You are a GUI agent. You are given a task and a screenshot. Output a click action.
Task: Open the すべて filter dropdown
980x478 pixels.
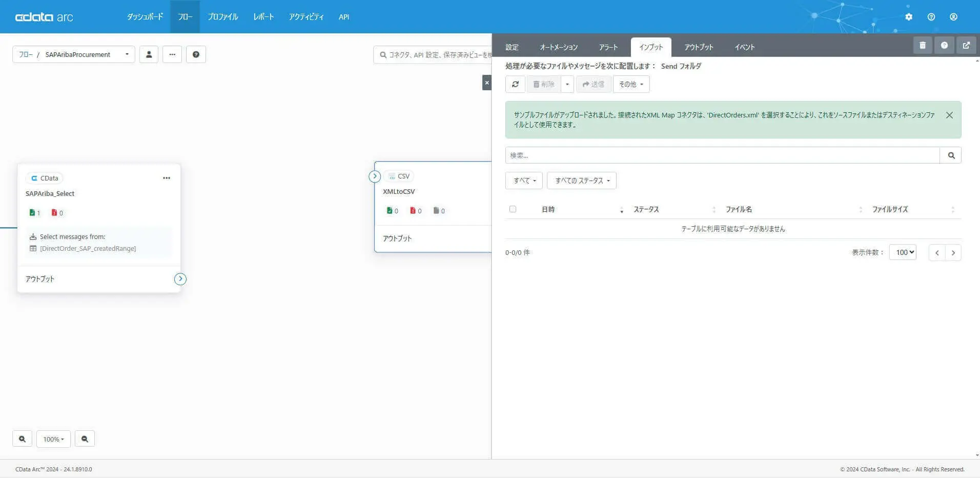[x=524, y=181]
